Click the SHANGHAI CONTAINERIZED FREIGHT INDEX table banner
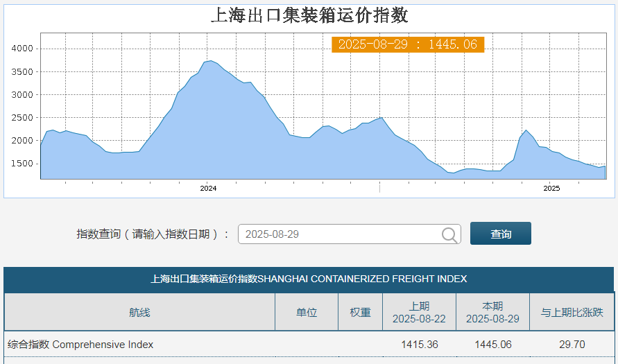Image resolution: width=618 pixels, height=364 pixels. (x=309, y=279)
